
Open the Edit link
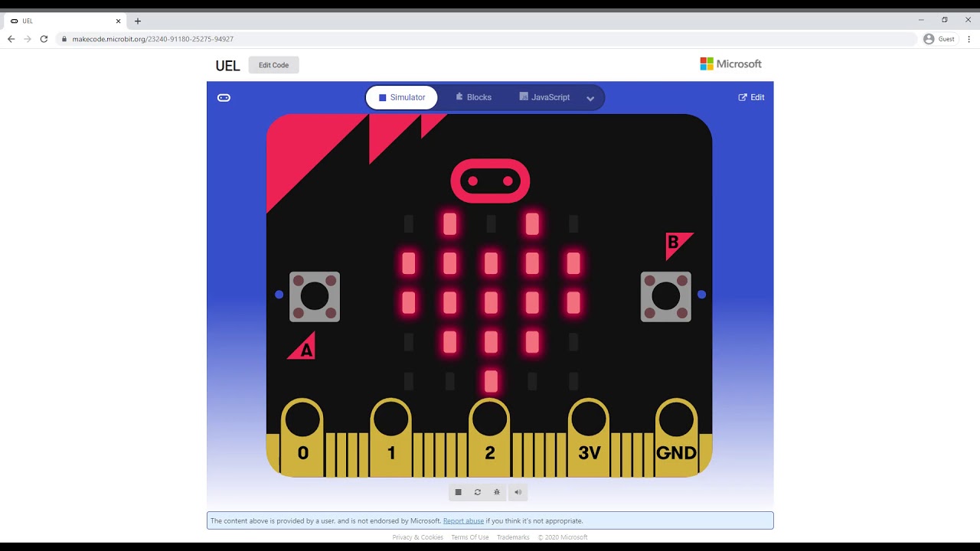coord(751,97)
